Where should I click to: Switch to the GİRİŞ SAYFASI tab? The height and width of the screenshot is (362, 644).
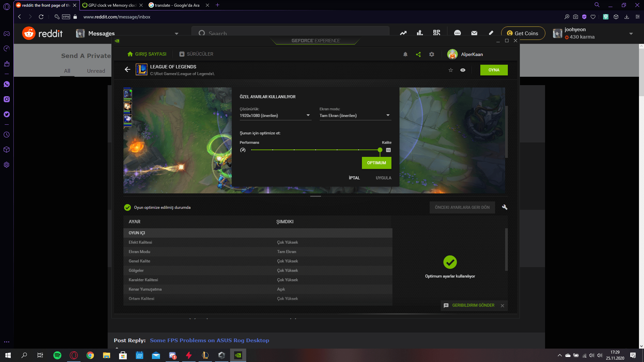click(147, 54)
